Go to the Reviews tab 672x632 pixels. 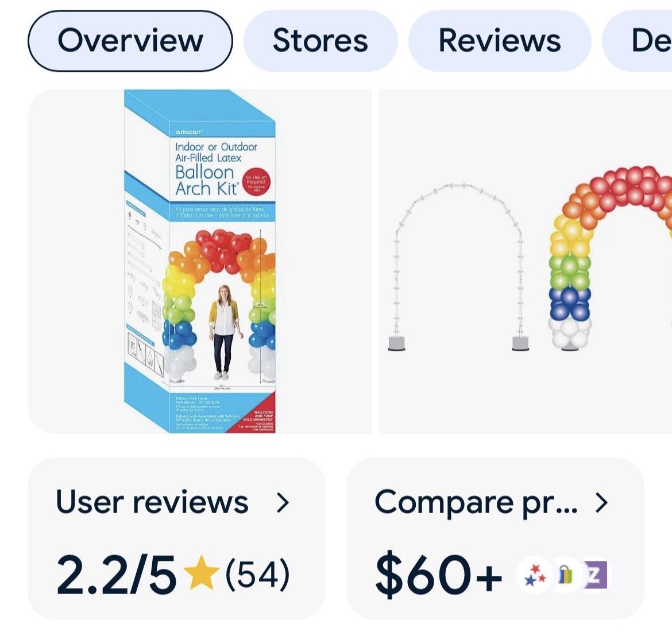(500, 41)
